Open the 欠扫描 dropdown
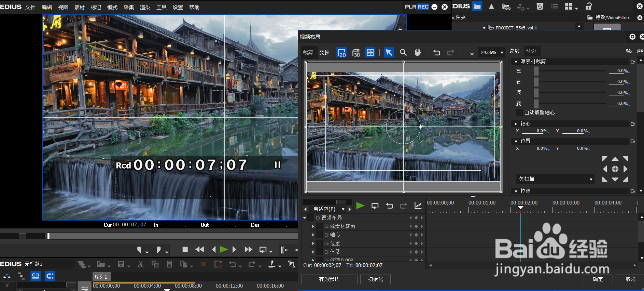The image size is (644, 291). (555, 179)
